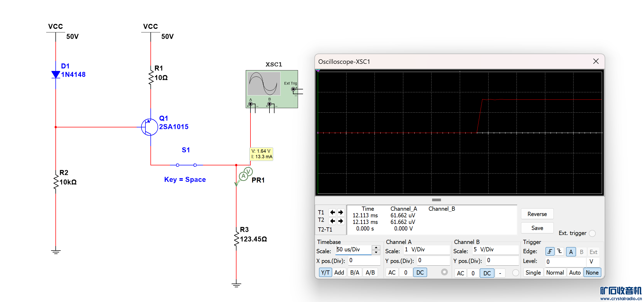Screen dimensions: 644x302
Task: Click the Save button
Action: (x=537, y=228)
